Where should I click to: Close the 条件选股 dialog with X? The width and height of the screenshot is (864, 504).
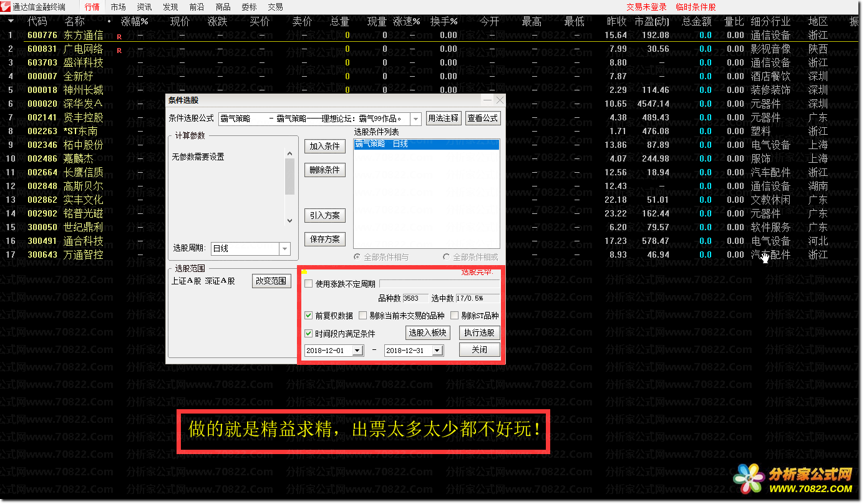(x=499, y=100)
